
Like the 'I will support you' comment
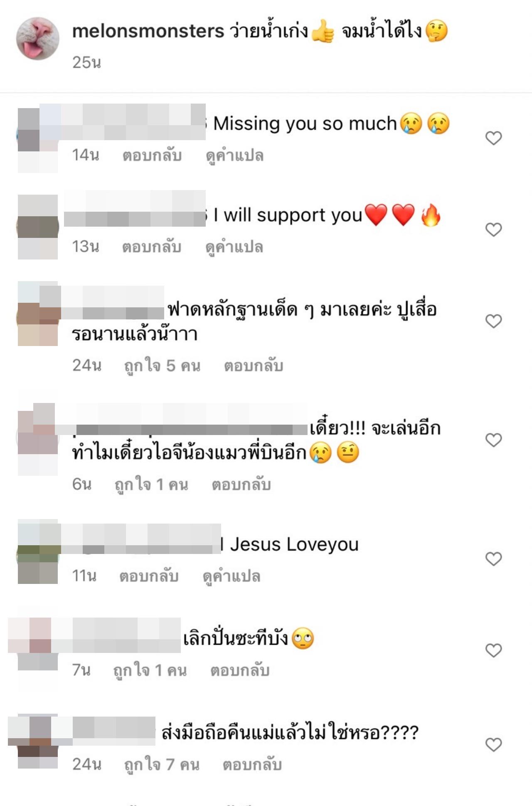[493, 230]
